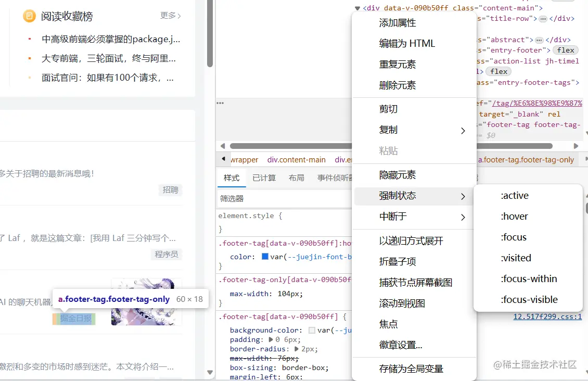Toggle the :focus-visible forced state
The width and height of the screenshot is (588, 381).
point(529,300)
